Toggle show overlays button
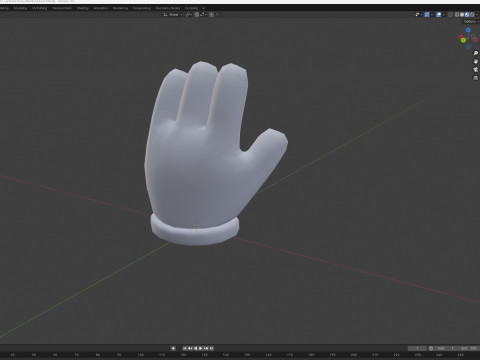The image size is (480, 360). point(438,15)
